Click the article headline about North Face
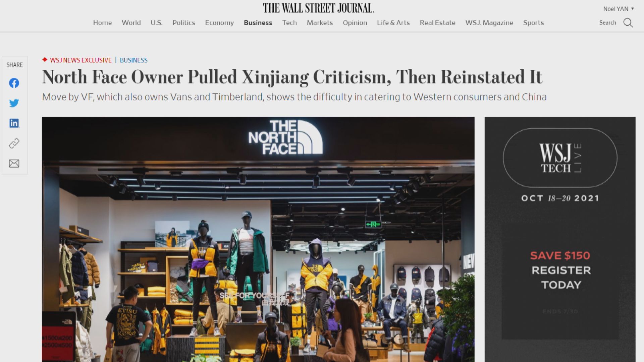Viewport: 644px width, 362px height. 292,77
